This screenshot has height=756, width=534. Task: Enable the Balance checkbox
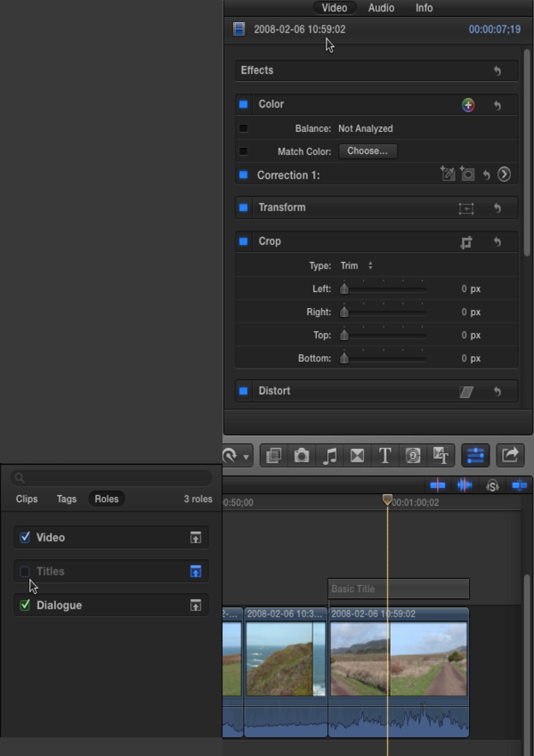[243, 128]
